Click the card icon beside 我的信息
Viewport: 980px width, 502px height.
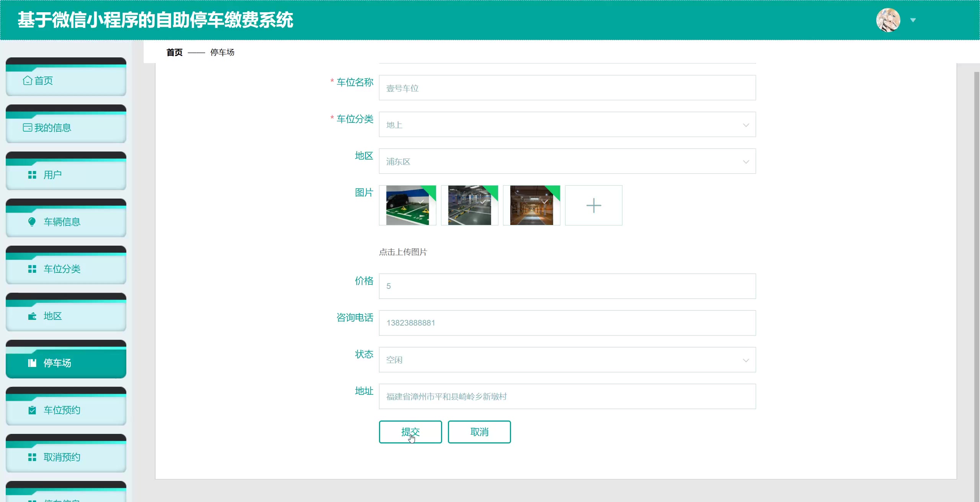point(28,127)
